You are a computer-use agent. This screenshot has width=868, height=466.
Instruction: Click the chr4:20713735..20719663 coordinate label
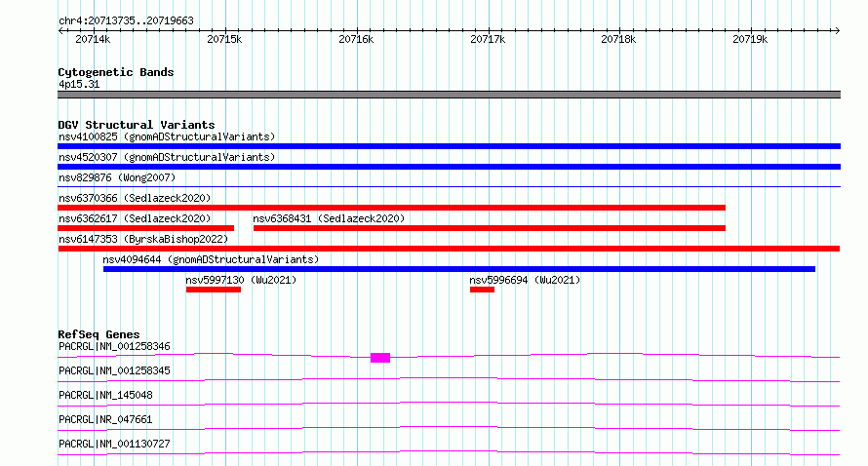click(126, 20)
